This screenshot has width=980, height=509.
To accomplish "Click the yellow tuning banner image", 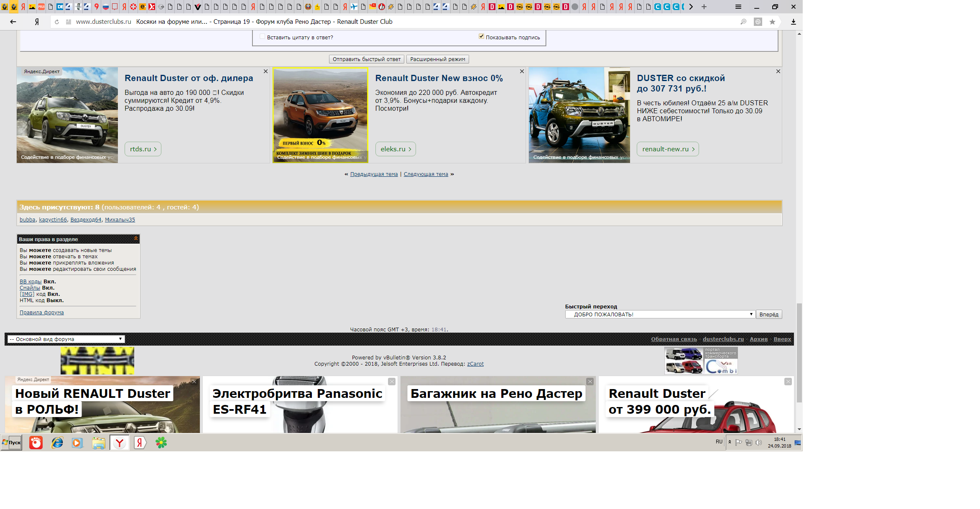I will coord(97,360).
